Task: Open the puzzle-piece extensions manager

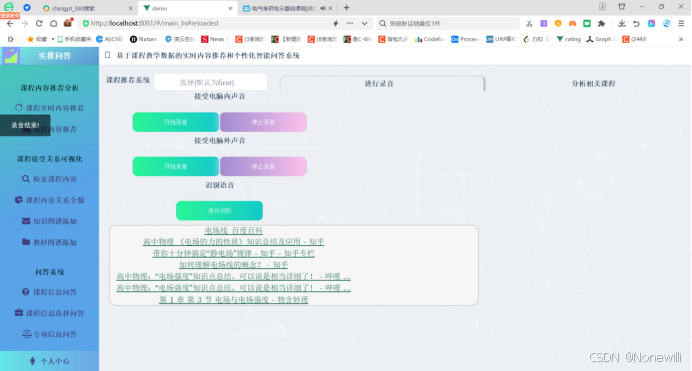Action: [601, 23]
